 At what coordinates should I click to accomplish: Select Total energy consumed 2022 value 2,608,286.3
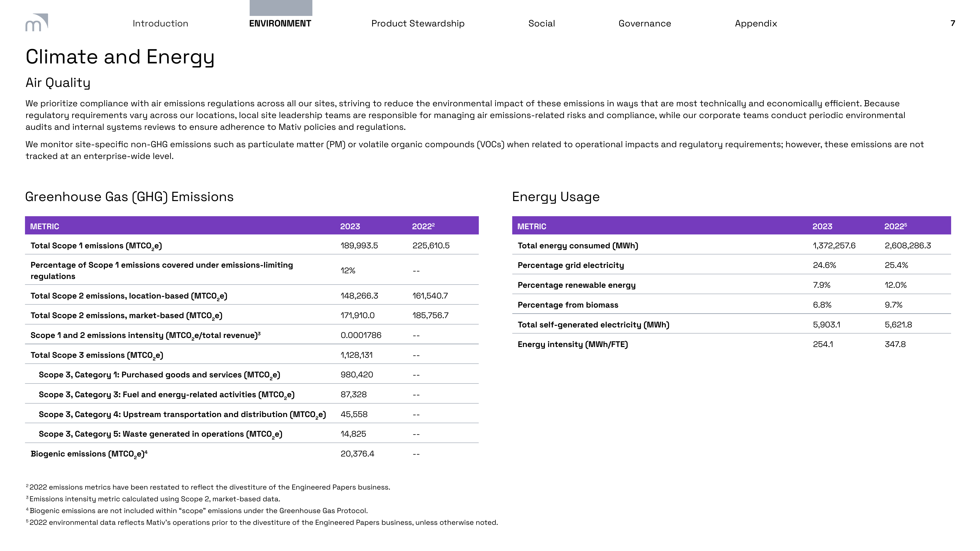(908, 246)
